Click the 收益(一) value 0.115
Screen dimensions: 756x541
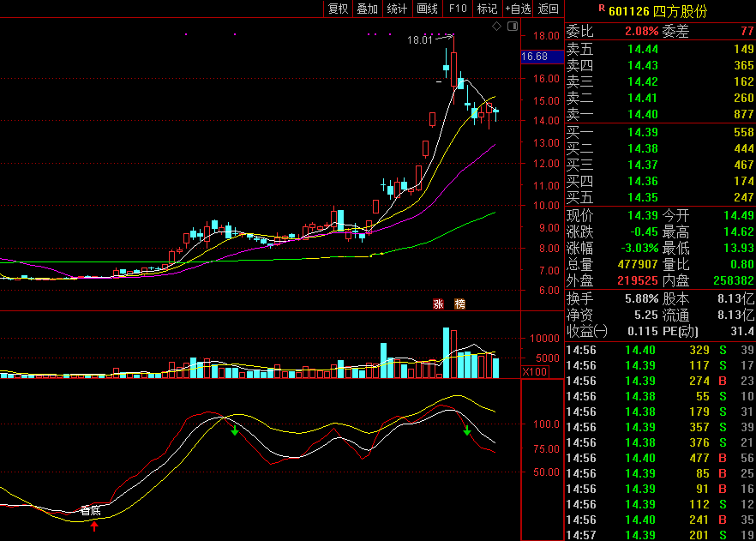coord(643,331)
